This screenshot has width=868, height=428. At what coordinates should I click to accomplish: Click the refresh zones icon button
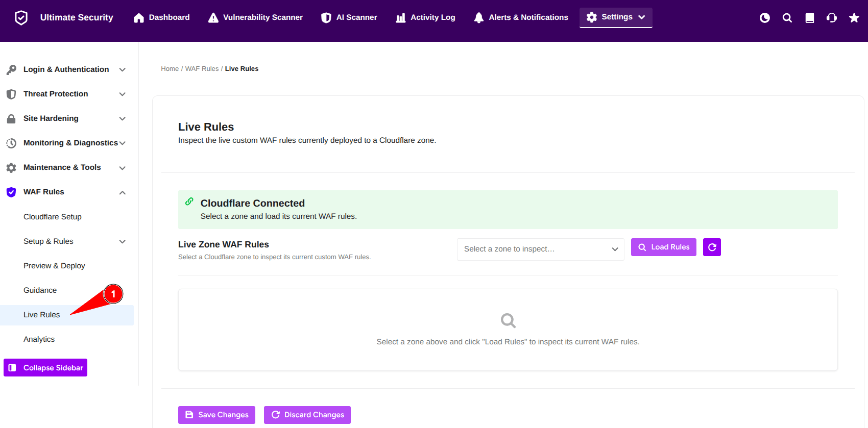712,247
